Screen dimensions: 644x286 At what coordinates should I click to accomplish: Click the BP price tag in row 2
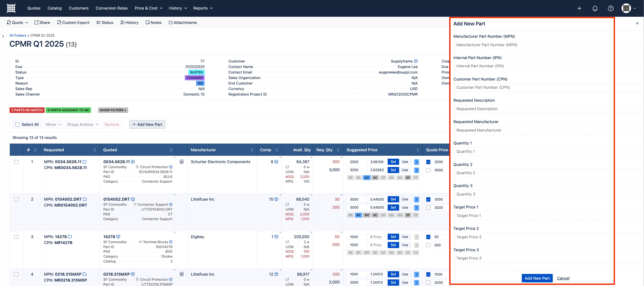click(359, 215)
